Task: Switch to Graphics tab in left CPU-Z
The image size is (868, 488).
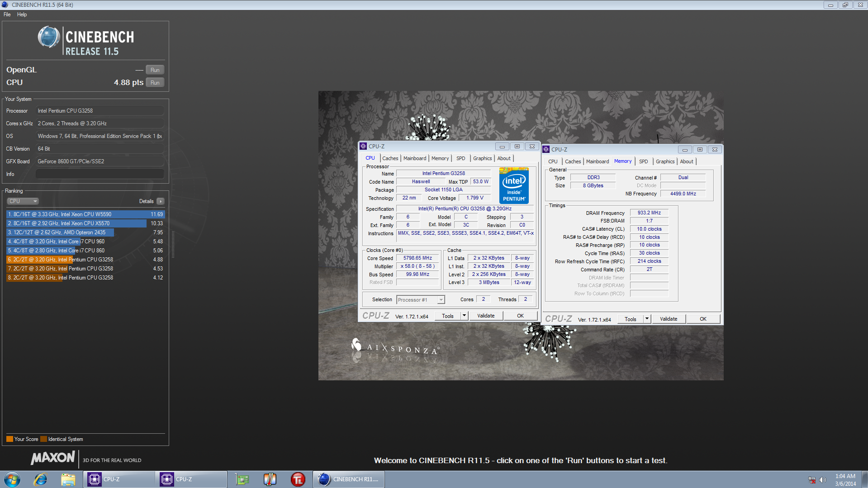Action: click(482, 158)
